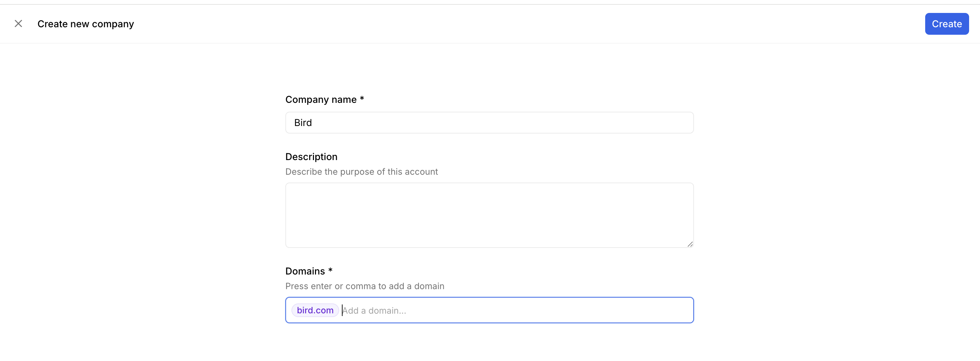980x361 pixels.
Task: Click the asterisk beside Domains
Action: [x=330, y=270]
